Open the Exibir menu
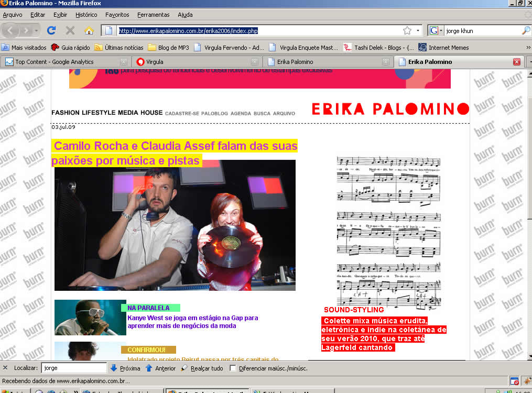The height and width of the screenshot is (393, 532). (x=60, y=15)
